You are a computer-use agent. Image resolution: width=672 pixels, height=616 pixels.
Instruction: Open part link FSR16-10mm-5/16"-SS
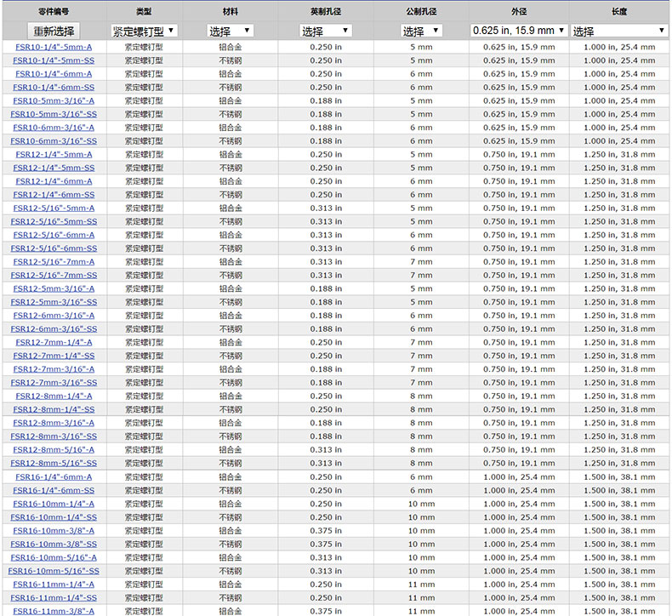pyautogui.click(x=54, y=571)
